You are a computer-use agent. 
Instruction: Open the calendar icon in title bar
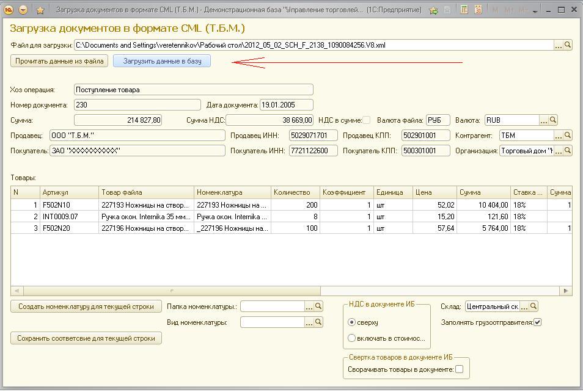(478, 10)
